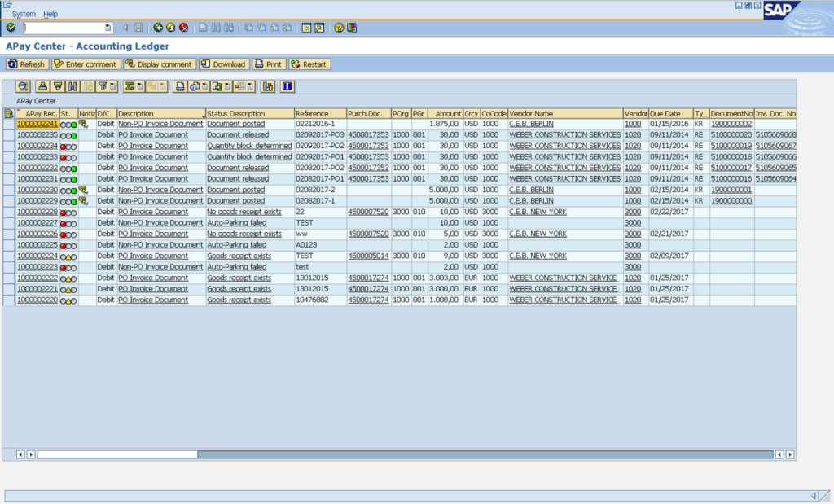
Task: Open purchasing document 4500007520 link
Action: click(368, 212)
